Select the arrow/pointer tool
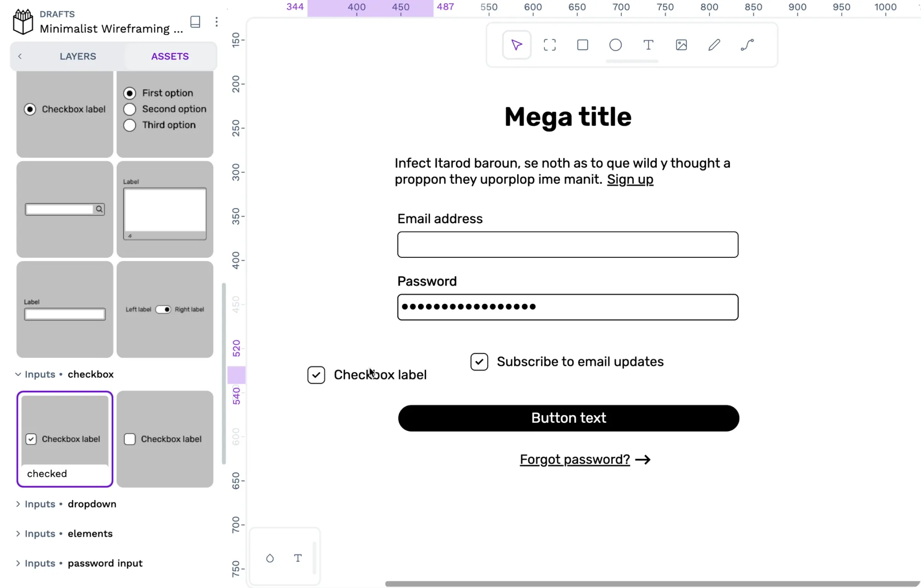This screenshot has width=921, height=588. click(x=517, y=45)
